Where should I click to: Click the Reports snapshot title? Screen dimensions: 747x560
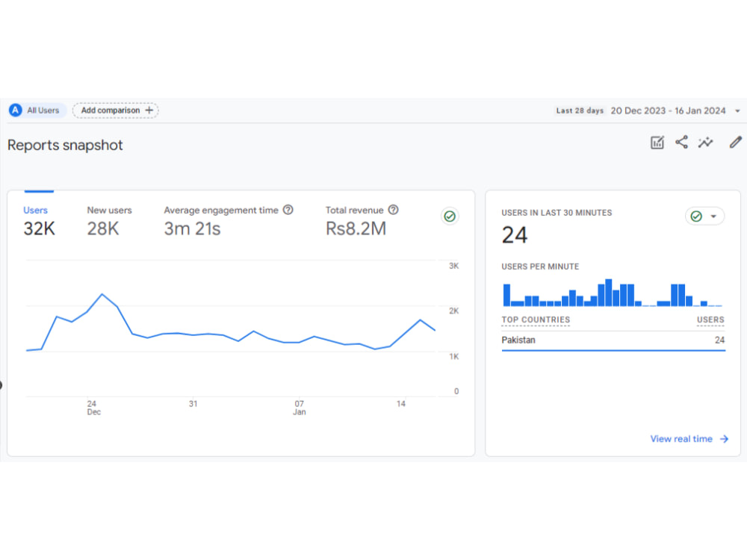coord(65,146)
